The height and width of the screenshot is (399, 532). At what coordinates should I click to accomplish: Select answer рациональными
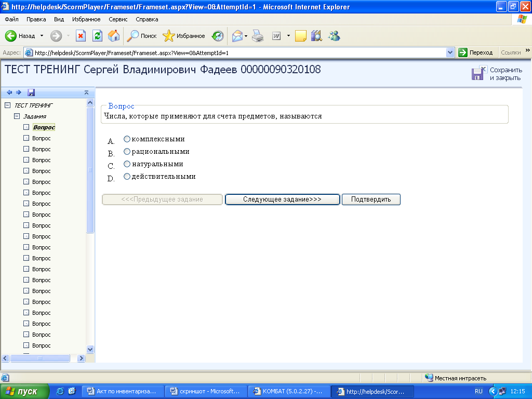pyautogui.click(x=127, y=151)
